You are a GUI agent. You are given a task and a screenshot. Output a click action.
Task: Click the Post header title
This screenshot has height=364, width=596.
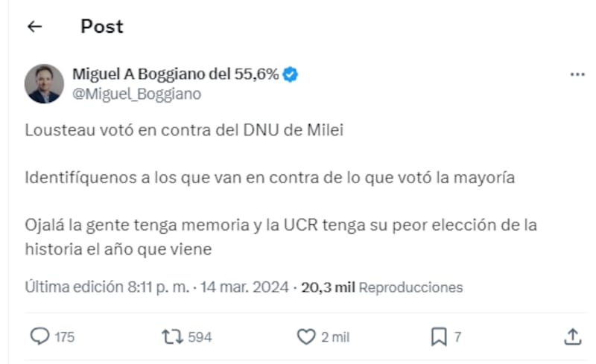[102, 27]
